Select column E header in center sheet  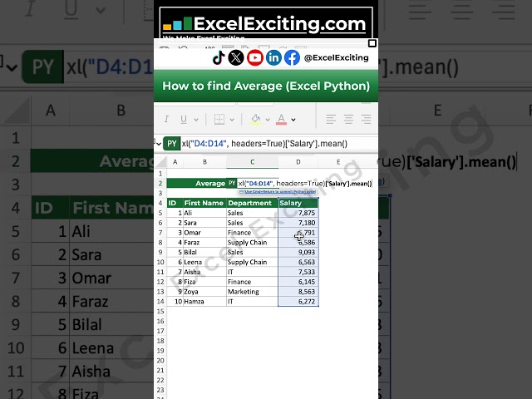click(x=338, y=162)
